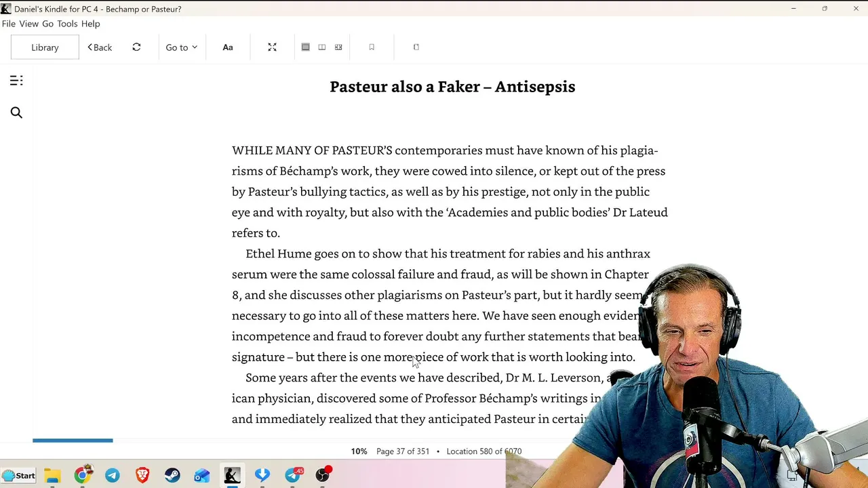Click the sync refresh icon
This screenshot has height=488, width=868.
coord(136,47)
